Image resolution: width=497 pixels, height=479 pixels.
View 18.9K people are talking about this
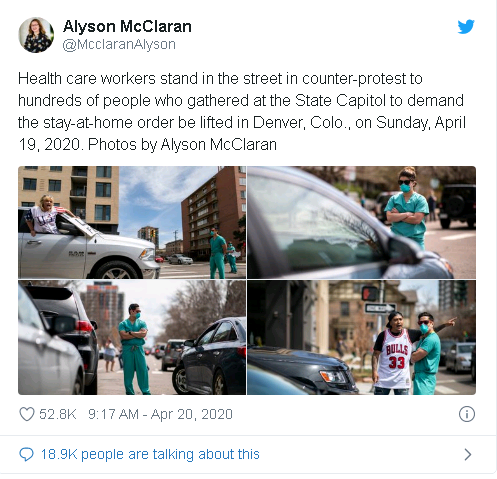(150, 454)
